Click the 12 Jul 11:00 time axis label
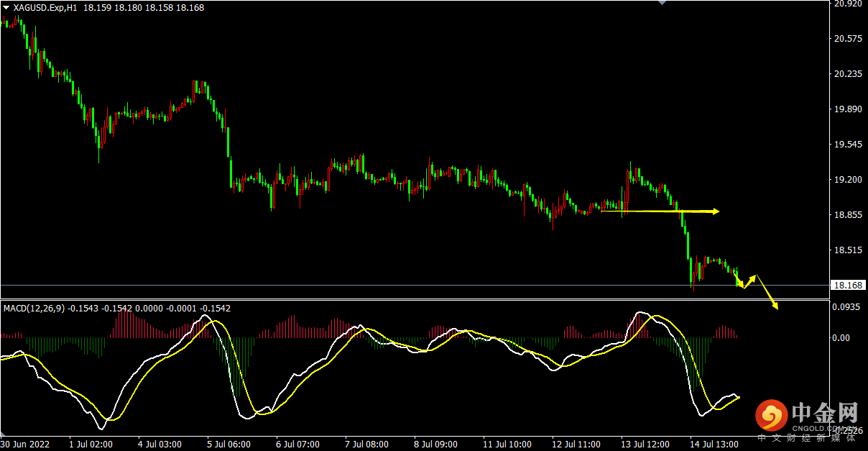 click(576, 445)
